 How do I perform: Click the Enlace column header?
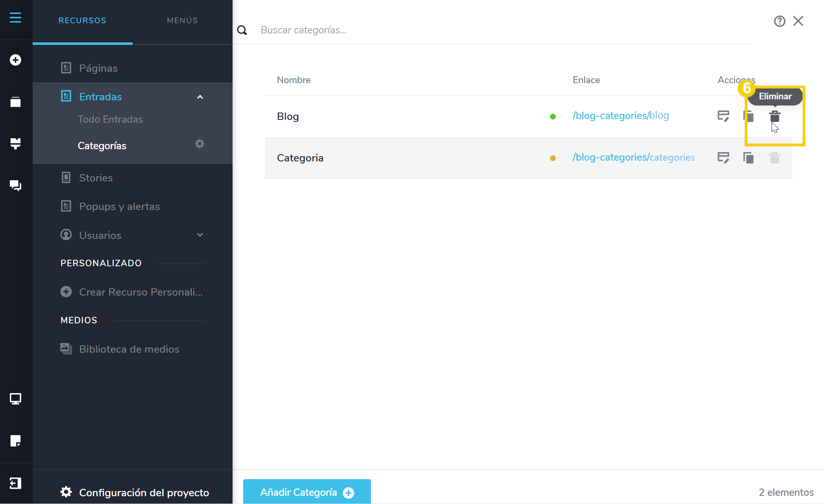point(586,80)
